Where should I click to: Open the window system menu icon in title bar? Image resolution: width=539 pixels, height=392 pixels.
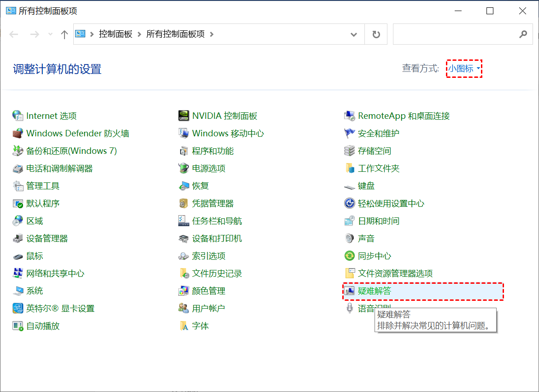[x=11, y=11]
